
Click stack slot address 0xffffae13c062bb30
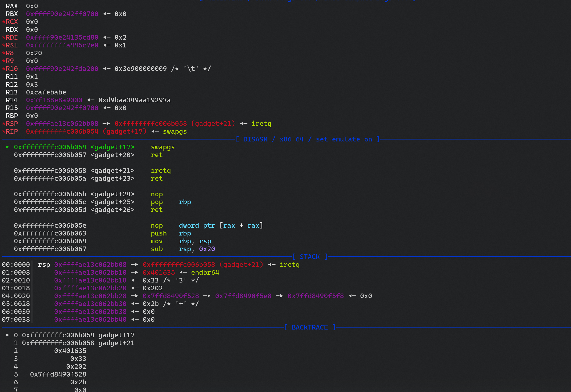90,304
